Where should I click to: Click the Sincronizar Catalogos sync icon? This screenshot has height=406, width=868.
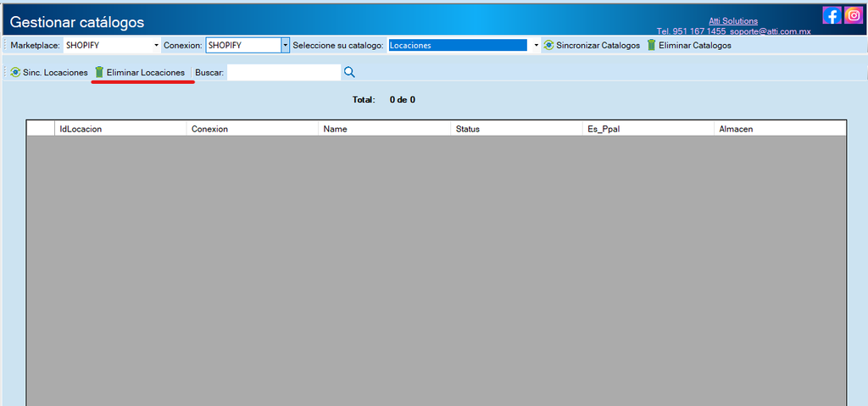(548, 45)
